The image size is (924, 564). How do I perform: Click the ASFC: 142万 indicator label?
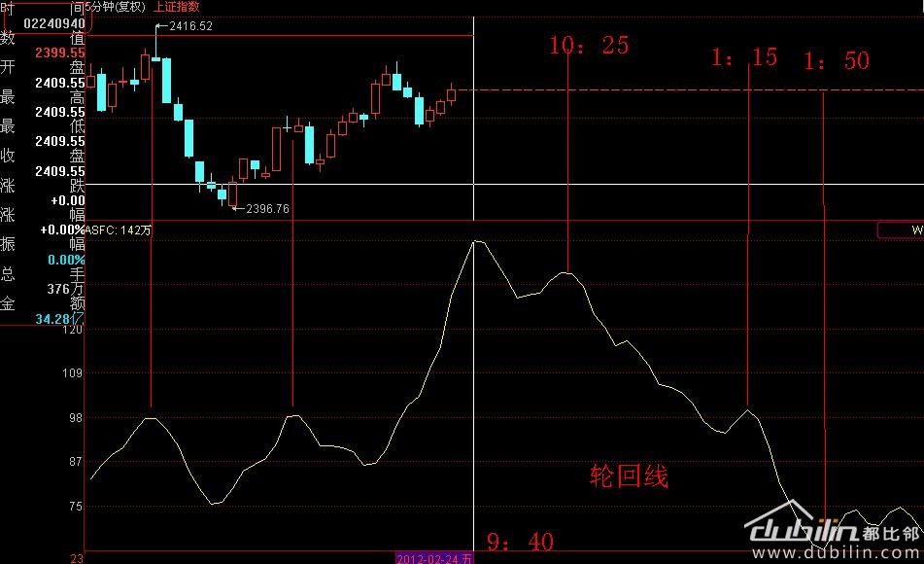click(x=118, y=230)
